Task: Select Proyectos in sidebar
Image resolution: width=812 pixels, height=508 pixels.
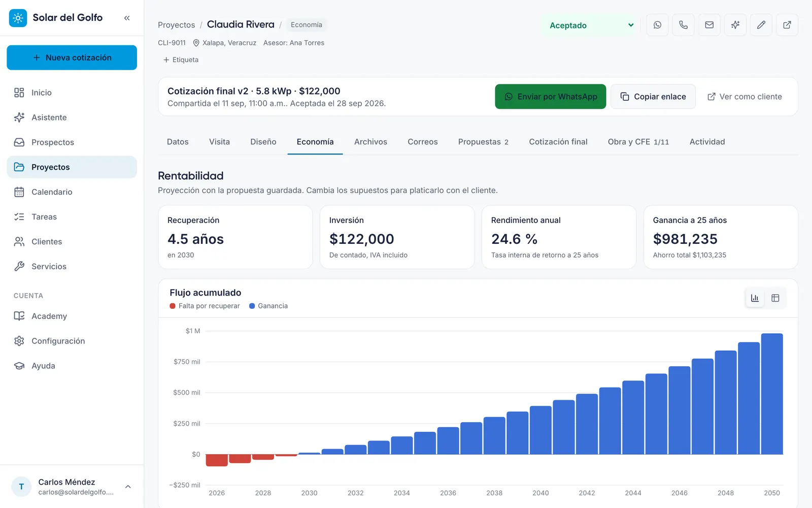Action: coord(72,167)
